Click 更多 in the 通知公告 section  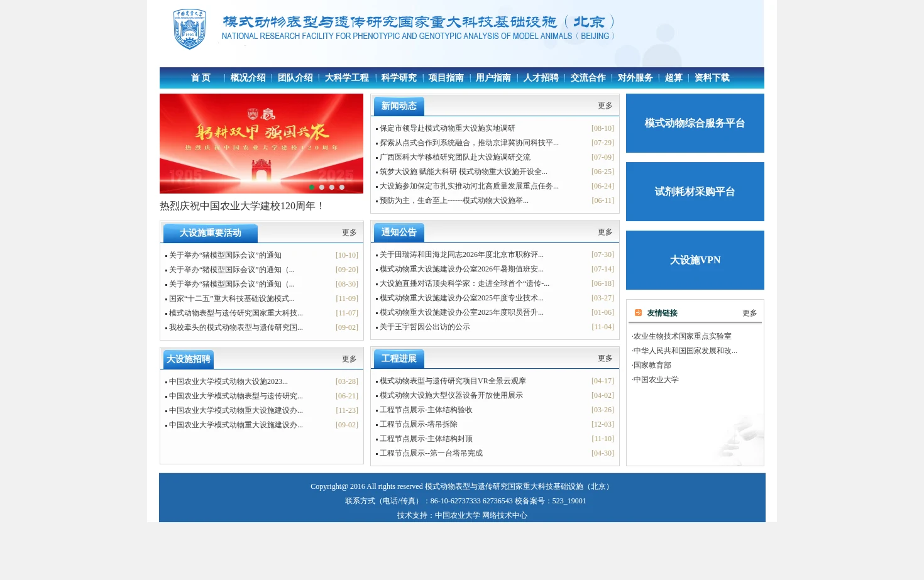pos(605,233)
